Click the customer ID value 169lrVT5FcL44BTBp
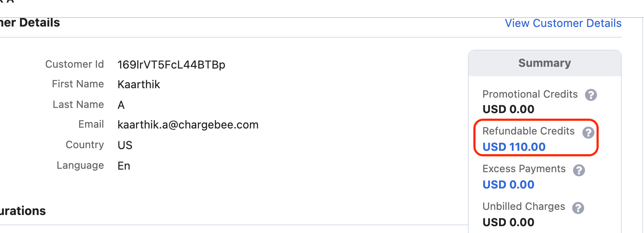Screen dimensions: 644x233 pos(171,65)
